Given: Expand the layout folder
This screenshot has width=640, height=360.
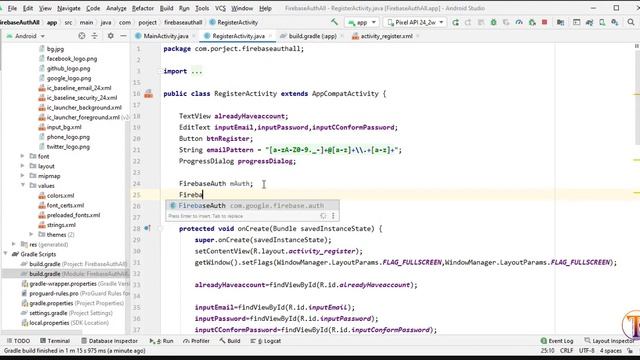Looking at the screenshot, I should 22,166.
